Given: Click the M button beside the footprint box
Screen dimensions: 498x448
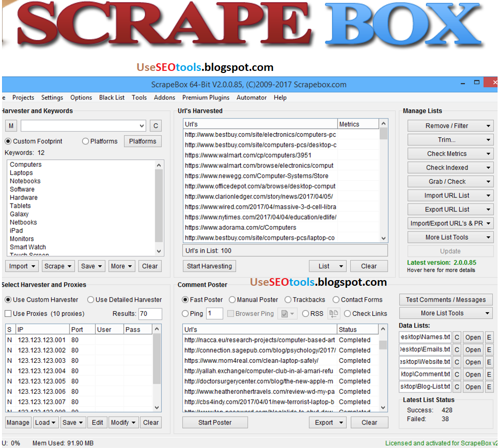Looking at the screenshot, I should [x=11, y=126].
